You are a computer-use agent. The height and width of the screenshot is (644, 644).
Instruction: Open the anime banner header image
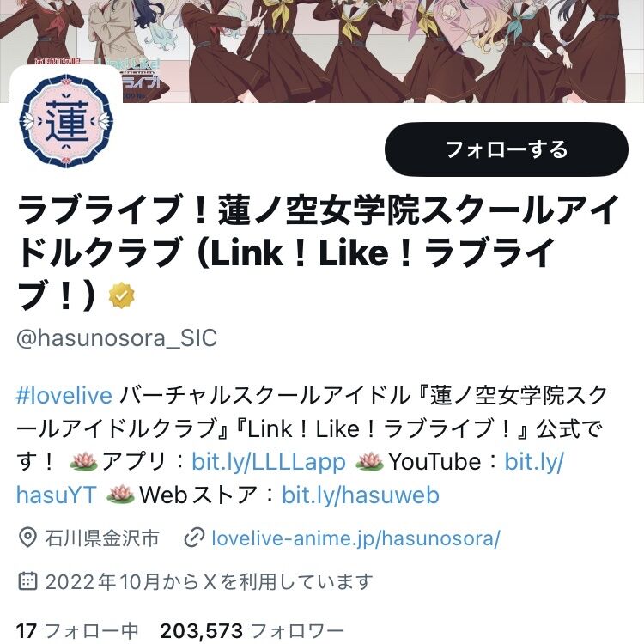322,51
